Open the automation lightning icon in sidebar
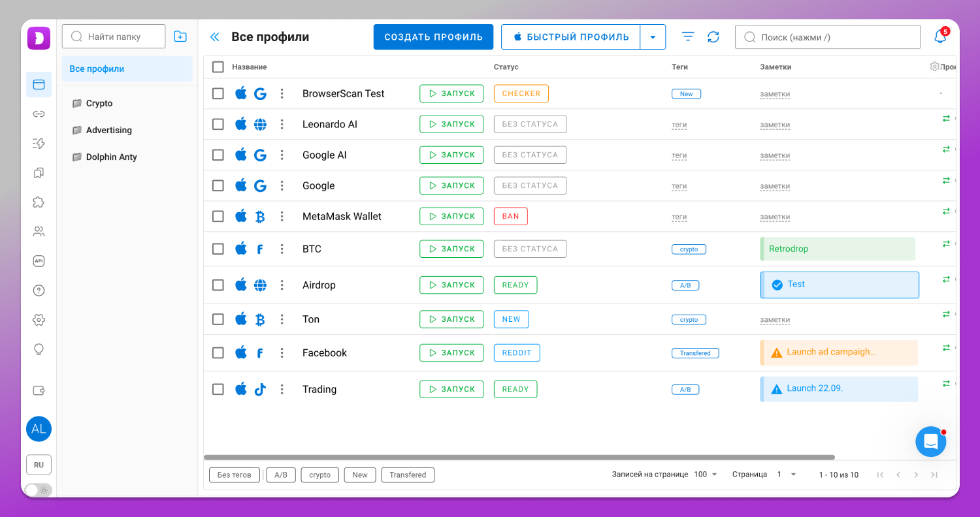This screenshot has height=517, width=980. click(x=39, y=144)
